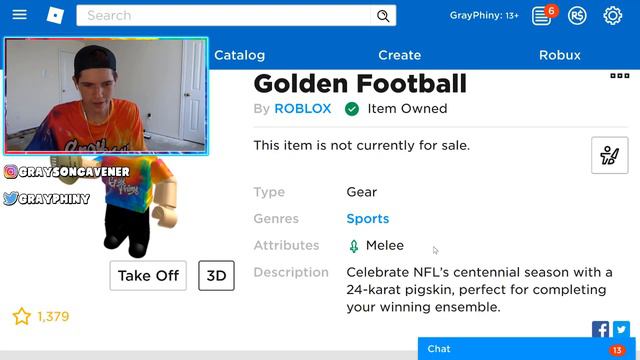Open the Robux balance icon
Image resolution: width=640 pixels, height=360 pixels.
click(577, 16)
